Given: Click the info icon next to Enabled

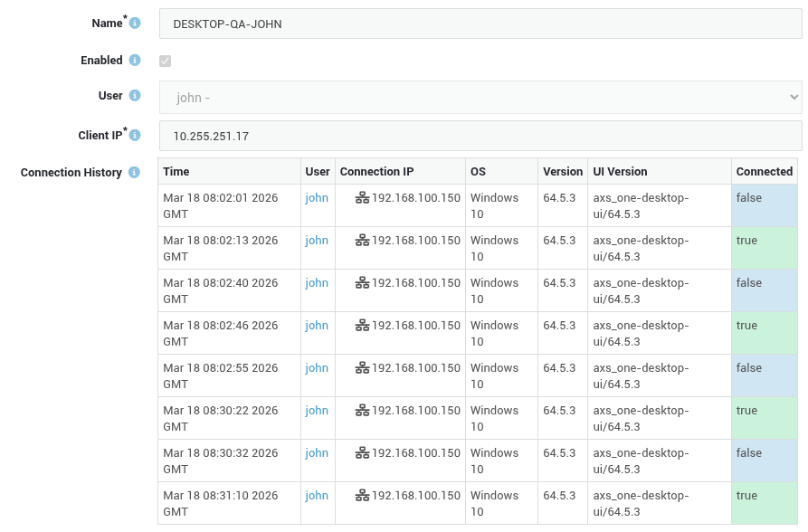Looking at the screenshot, I should (x=135, y=61).
